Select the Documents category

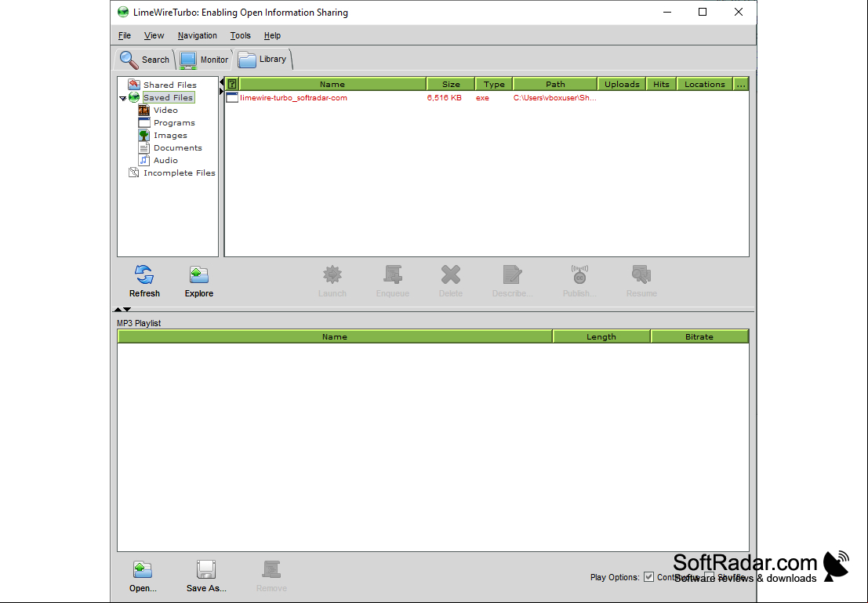[178, 148]
